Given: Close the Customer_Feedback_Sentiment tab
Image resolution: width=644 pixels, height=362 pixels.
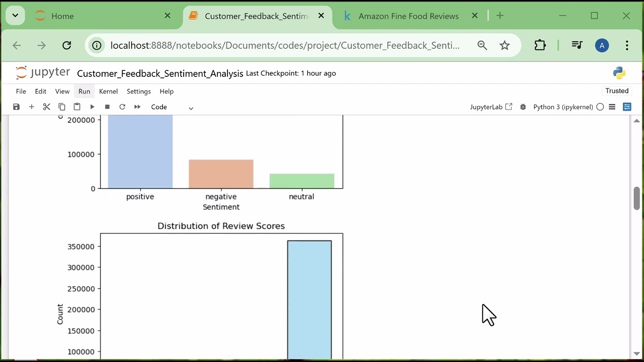Looking at the screenshot, I should coord(320,16).
